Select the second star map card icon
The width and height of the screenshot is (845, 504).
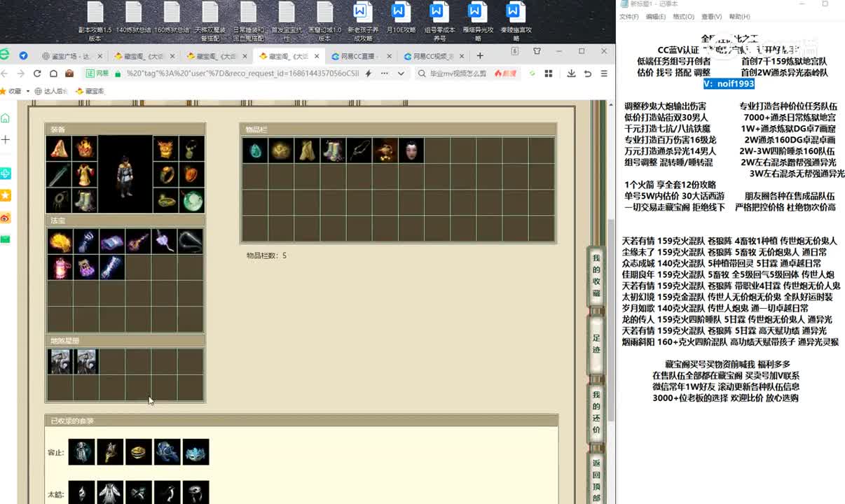pos(85,361)
